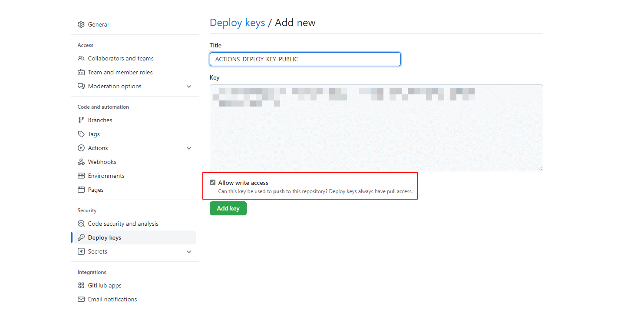The width and height of the screenshot is (644, 324).
Task: Click the Email notifications envelope icon
Action: 81,299
